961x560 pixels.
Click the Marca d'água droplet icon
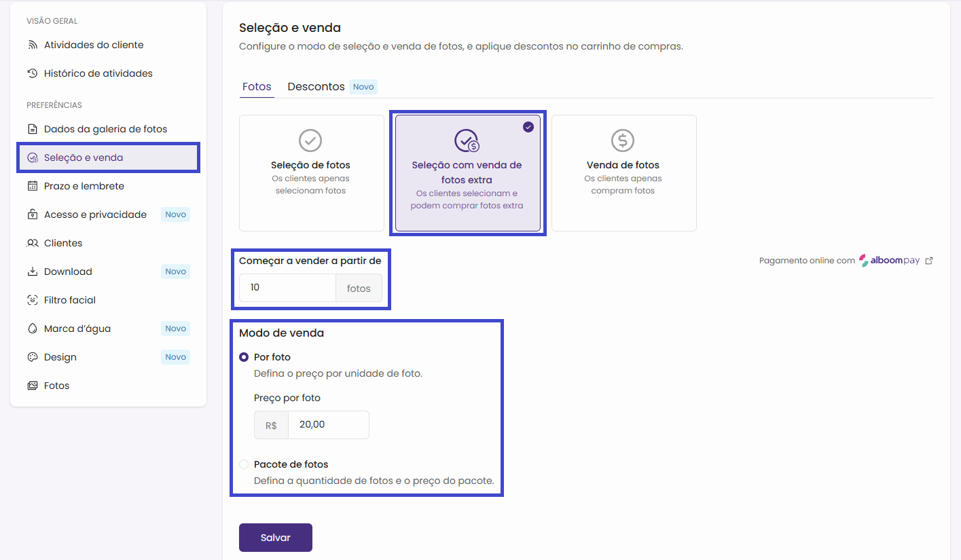[32, 329]
